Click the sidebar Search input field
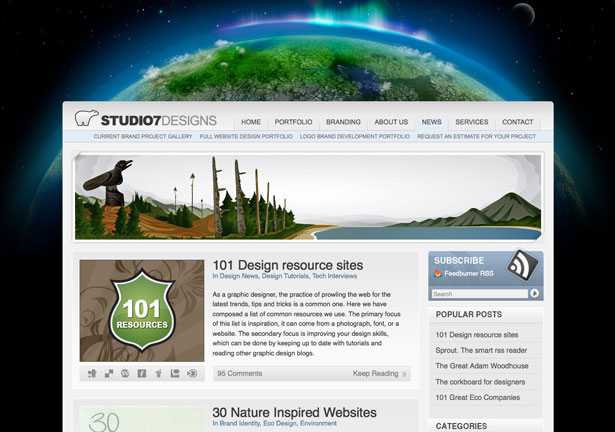 (x=480, y=293)
